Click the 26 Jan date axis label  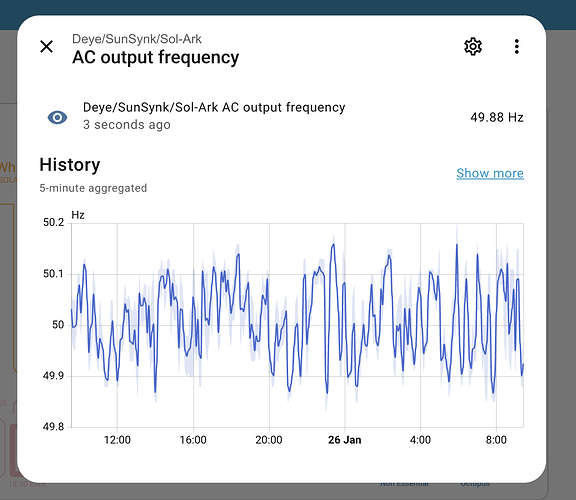point(345,440)
